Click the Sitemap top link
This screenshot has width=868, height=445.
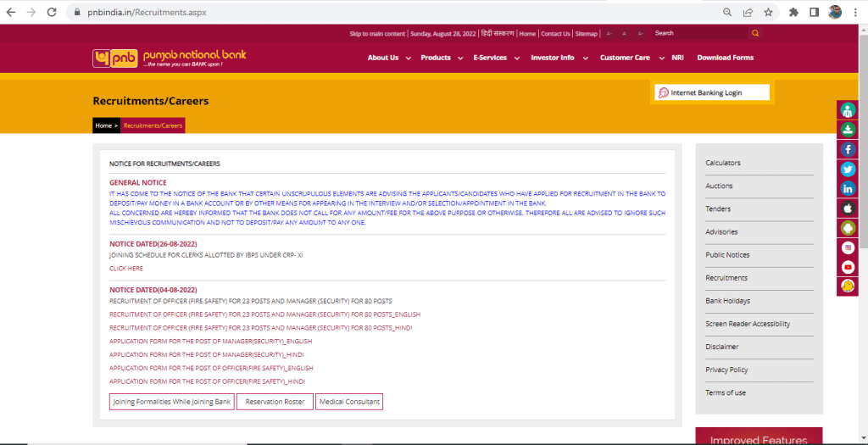point(587,34)
